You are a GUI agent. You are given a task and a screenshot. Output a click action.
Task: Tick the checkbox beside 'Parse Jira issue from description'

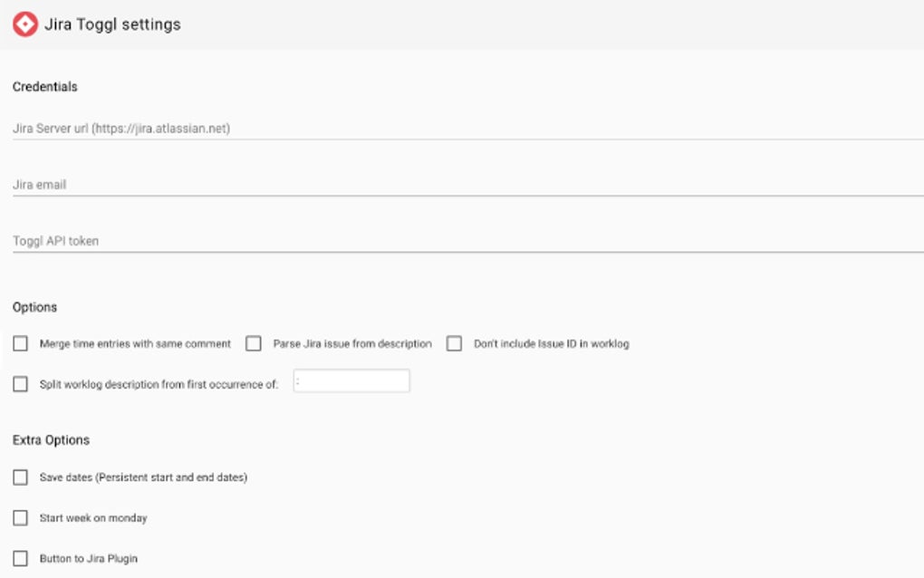254,344
